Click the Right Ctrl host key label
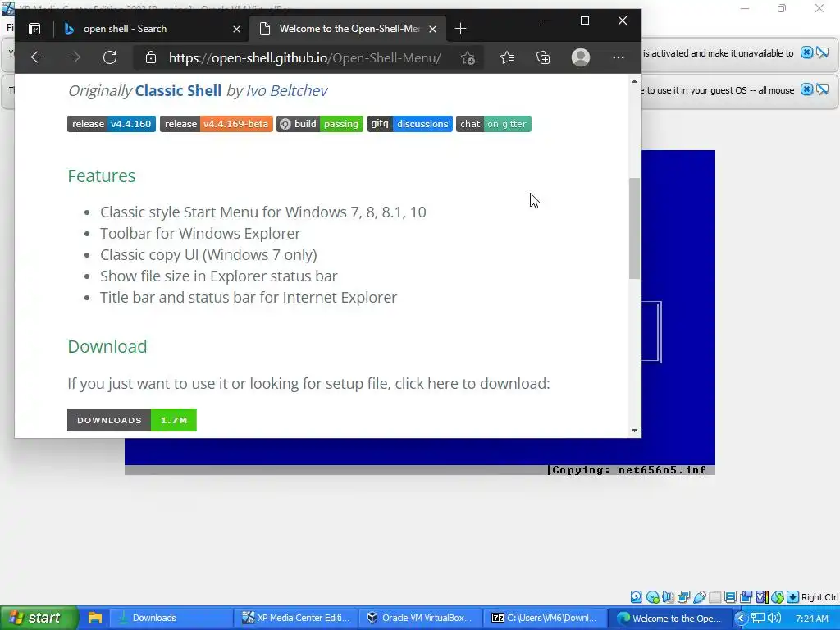 (820, 597)
